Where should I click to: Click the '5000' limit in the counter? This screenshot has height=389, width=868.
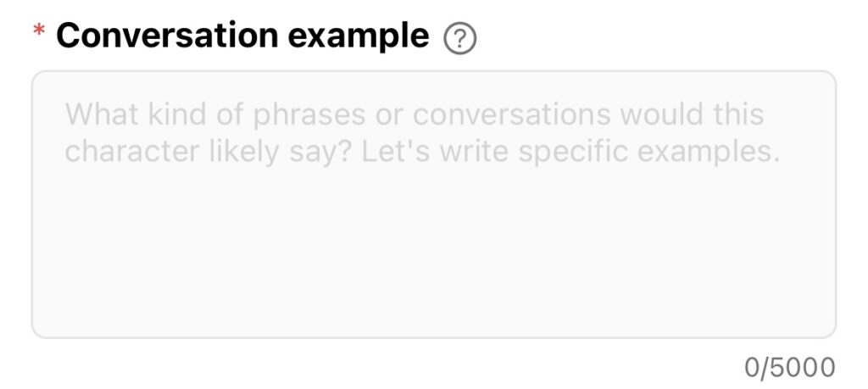[803, 368]
